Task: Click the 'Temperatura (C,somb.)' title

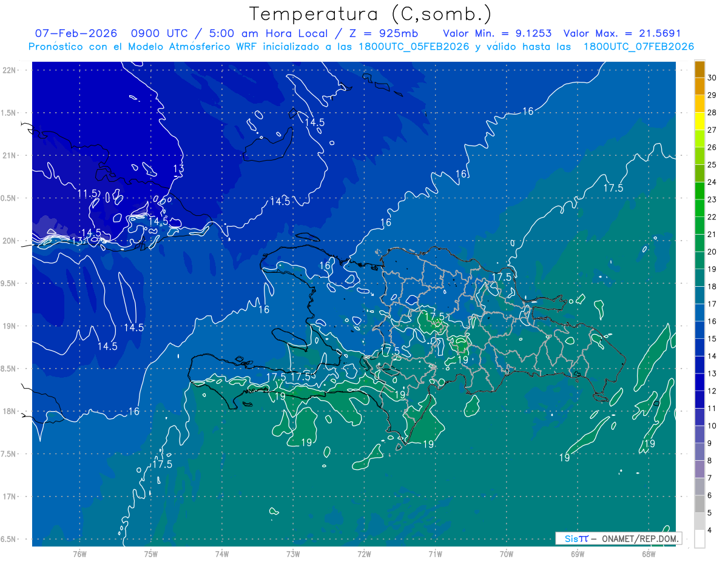Action: 371,14
